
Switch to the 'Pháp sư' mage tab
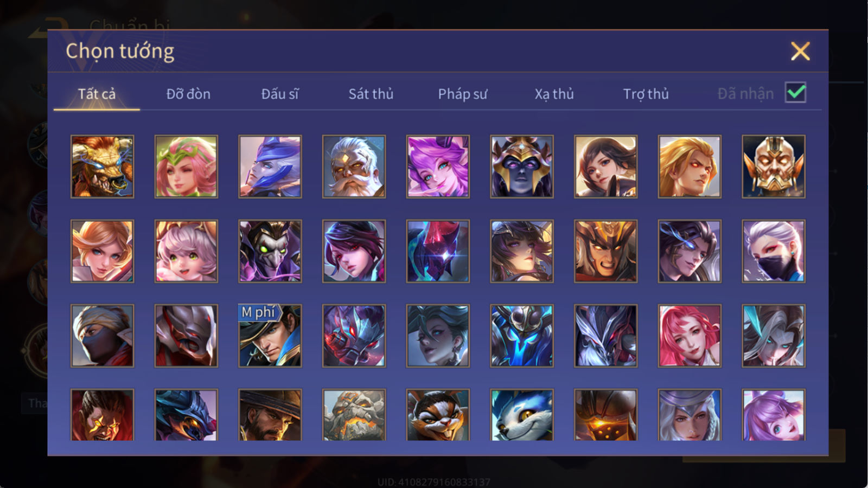(x=462, y=94)
